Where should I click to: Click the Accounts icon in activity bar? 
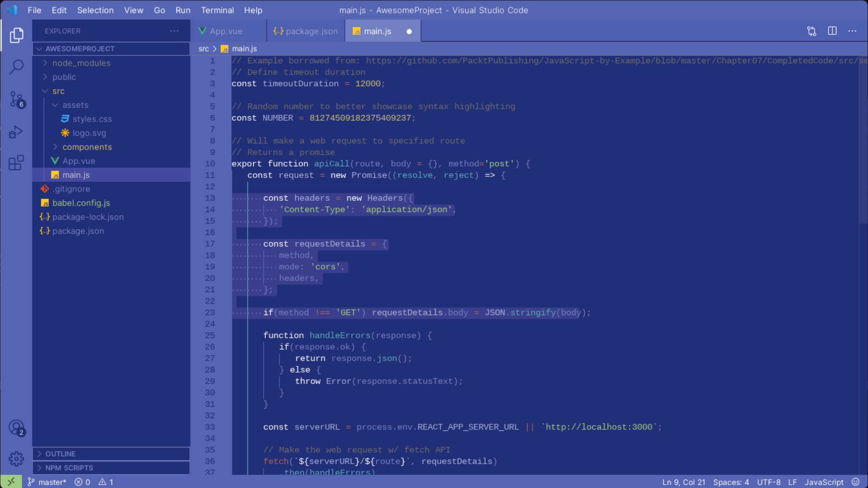tap(16, 428)
